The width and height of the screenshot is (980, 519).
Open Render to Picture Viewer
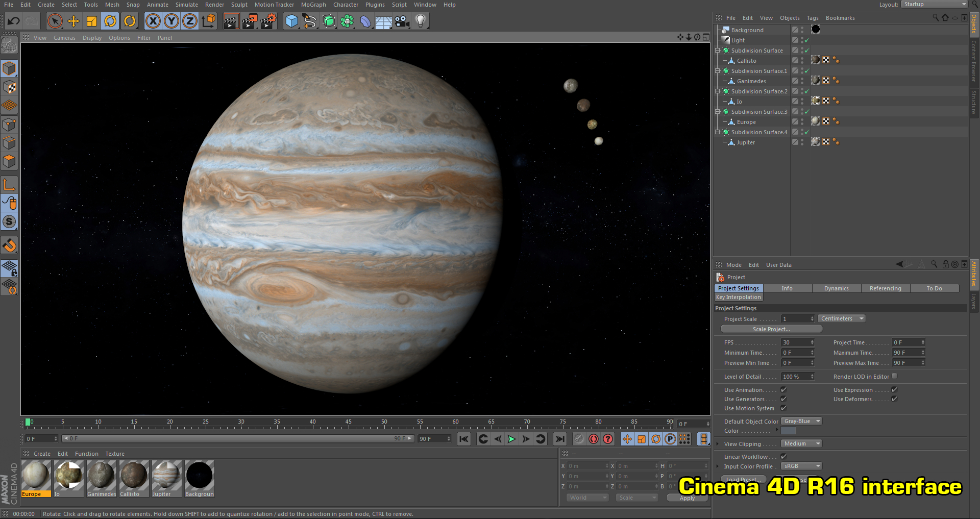tap(250, 21)
